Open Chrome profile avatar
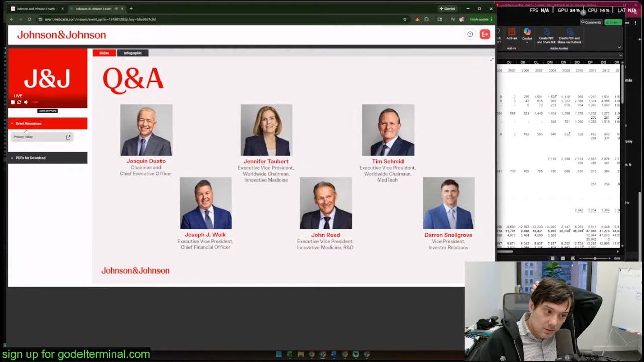Viewport: 644px width, 362px height. (x=462, y=19)
